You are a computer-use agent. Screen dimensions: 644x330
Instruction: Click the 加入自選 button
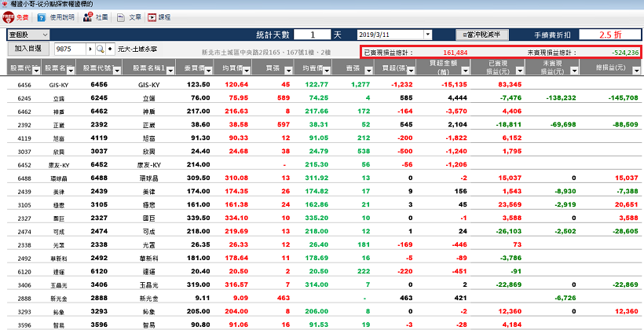(x=28, y=49)
